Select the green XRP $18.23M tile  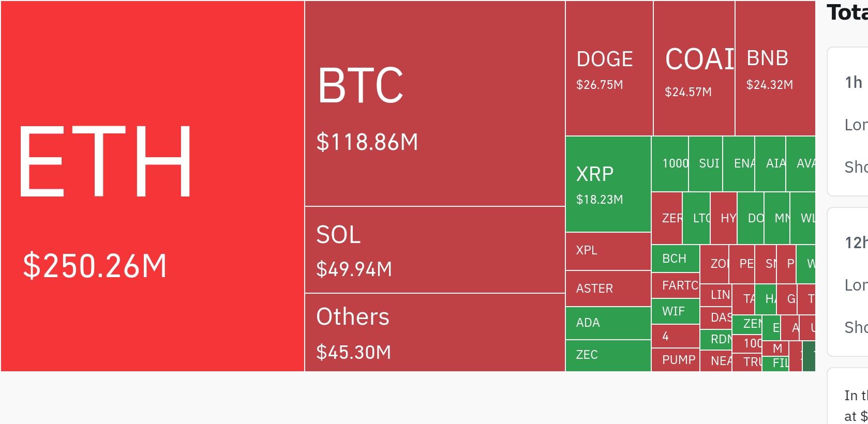pyautogui.click(x=608, y=184)
